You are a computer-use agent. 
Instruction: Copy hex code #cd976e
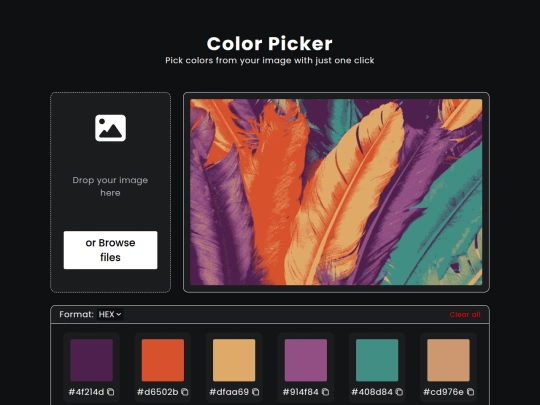click(x=470, y=392)
